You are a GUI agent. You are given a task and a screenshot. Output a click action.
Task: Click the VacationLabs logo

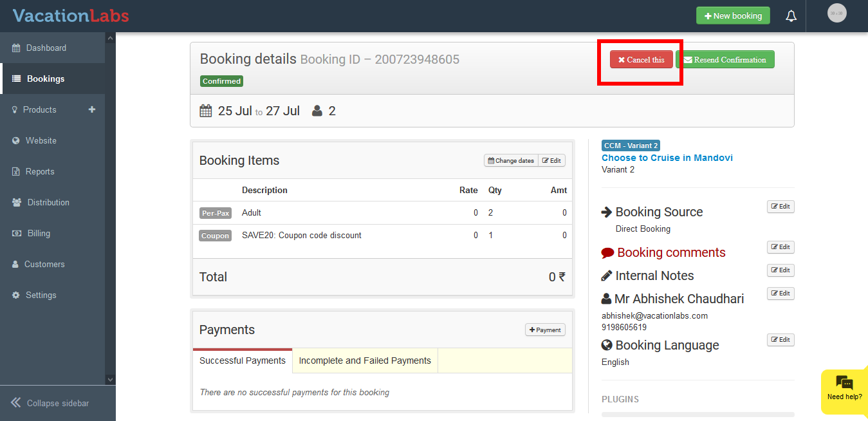coord(71,15)
